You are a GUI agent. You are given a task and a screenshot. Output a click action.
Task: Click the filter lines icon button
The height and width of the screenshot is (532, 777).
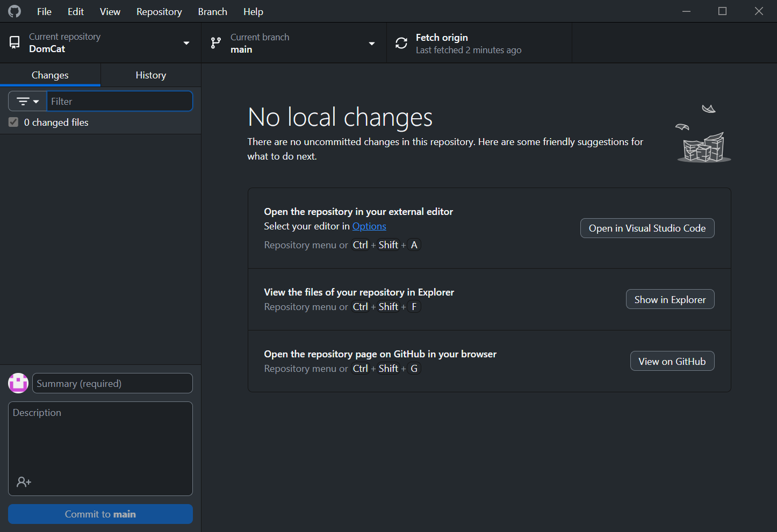pos(23,101)
